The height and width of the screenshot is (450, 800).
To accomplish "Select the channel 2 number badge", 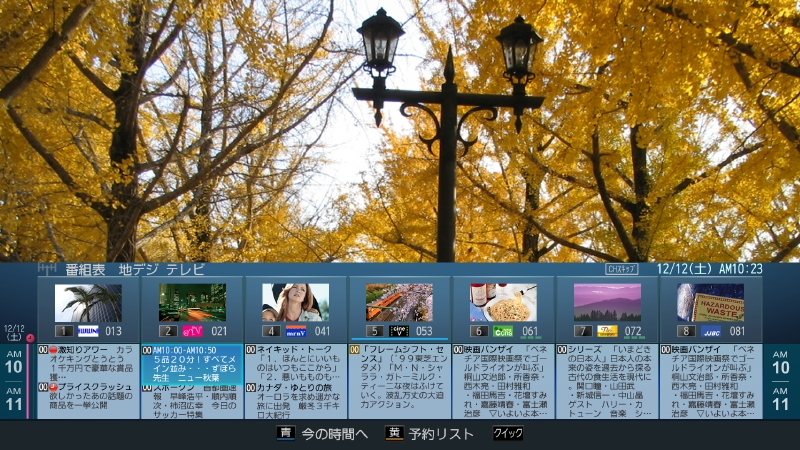I will point(168,331).
